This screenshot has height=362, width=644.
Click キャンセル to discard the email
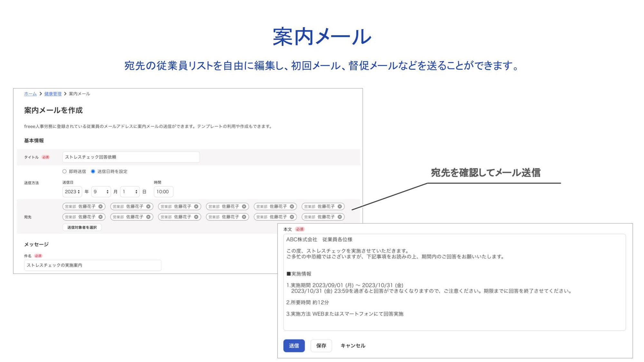pyautogui.click(x=353, y=346)
